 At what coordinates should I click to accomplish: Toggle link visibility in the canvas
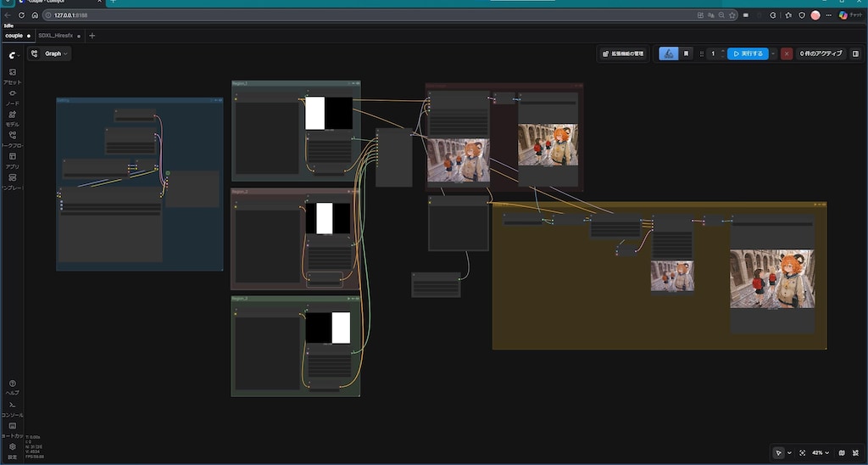point(856,453)
